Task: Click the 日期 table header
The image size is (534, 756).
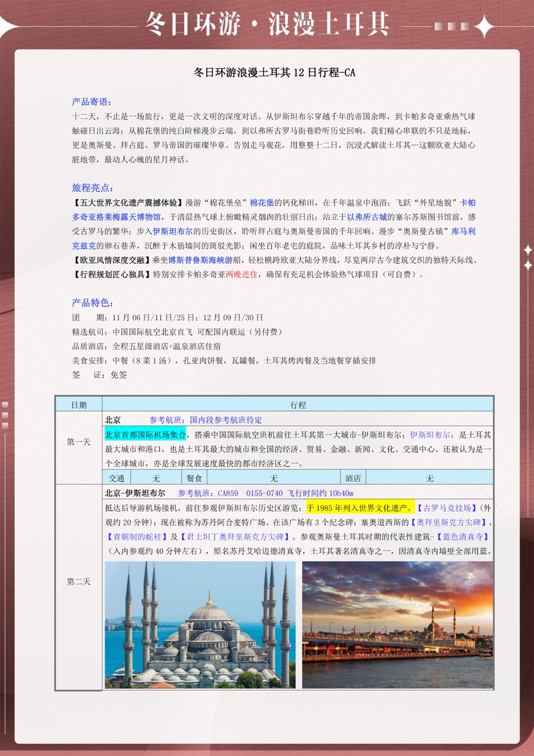Action: [78, 405]
